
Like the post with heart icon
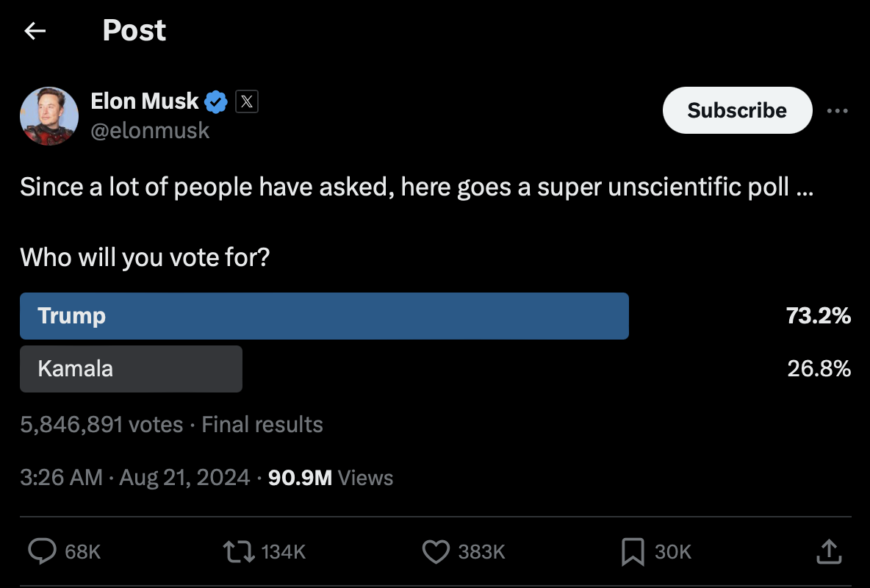pyautogui.click(x=436, y=551)
